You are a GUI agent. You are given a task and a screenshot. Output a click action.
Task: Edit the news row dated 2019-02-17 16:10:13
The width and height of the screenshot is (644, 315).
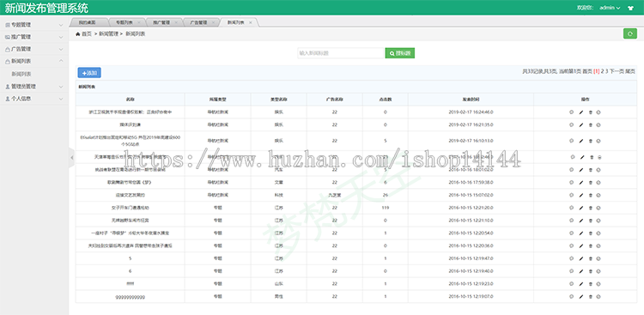[580, 141]
